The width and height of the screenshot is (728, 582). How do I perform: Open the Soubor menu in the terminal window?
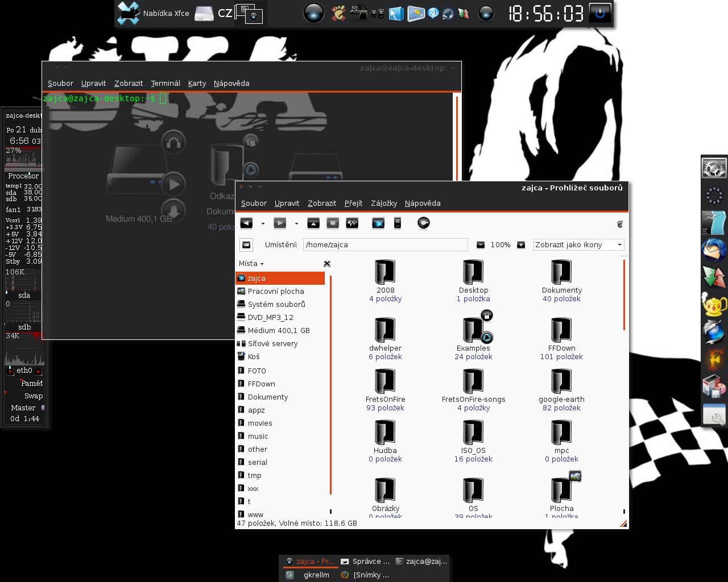pos(60,84)
